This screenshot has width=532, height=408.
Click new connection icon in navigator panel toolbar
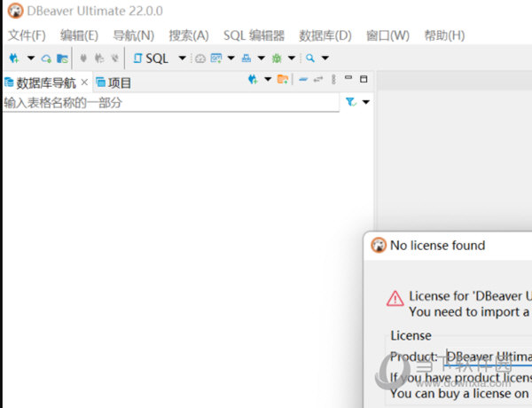click(x=253, y=80)
